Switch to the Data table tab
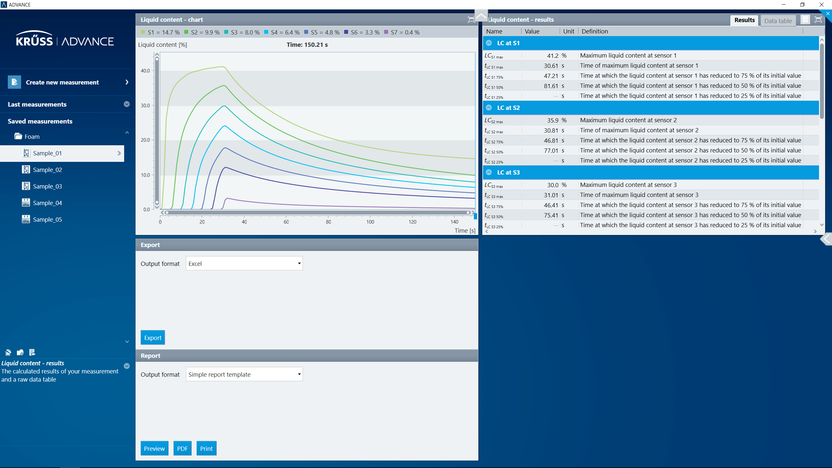Screen dimensions: 832x468 [x=776, y=20]
